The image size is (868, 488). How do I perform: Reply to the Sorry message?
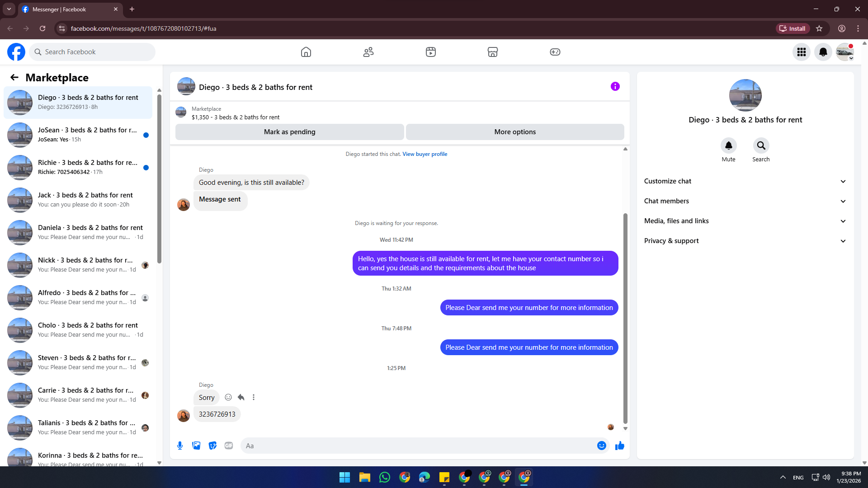[x=241, y=397]
